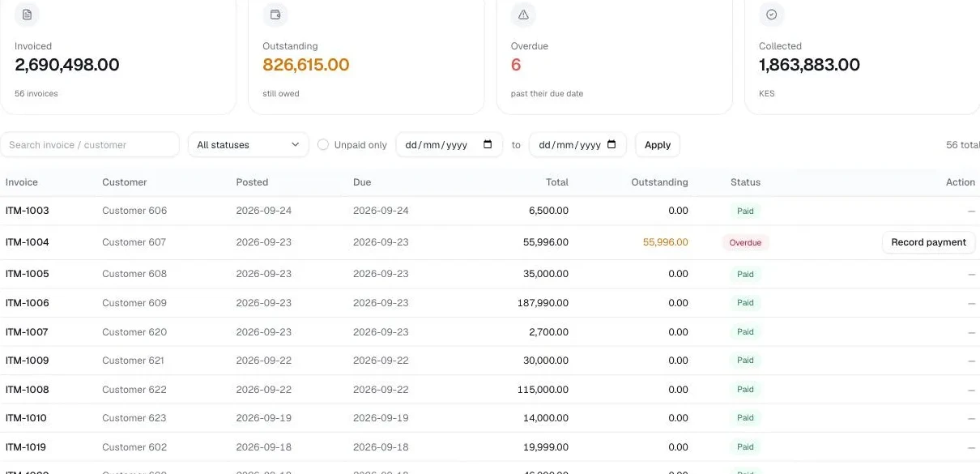Click the Overdue status badge
The height and width of the screenshot is (474, 980).
(x=745, y=242)
